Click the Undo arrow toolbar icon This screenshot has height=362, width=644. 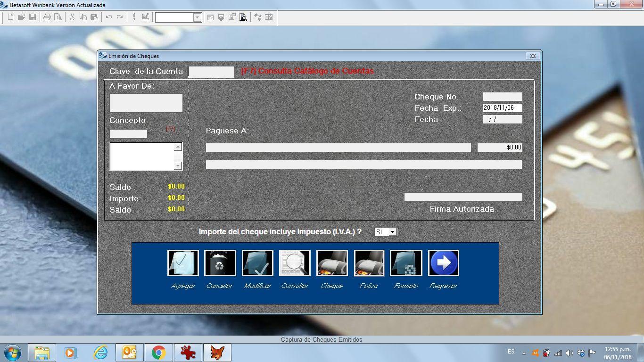coord(108,17)
